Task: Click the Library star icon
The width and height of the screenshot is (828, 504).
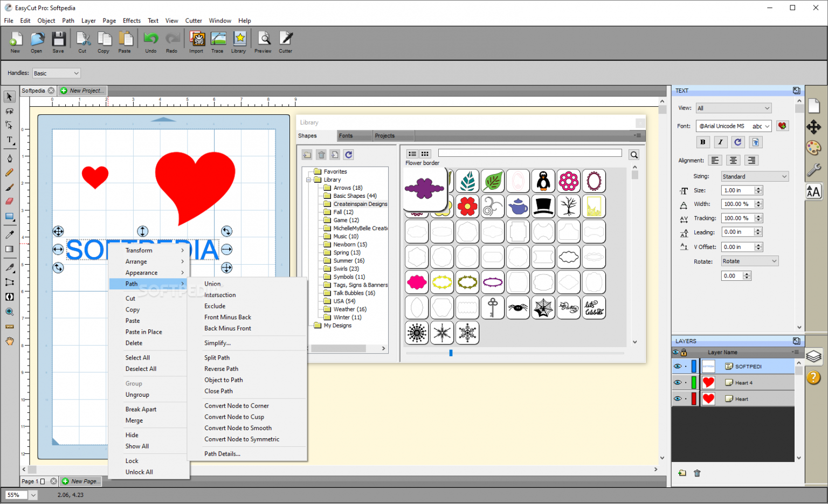Action: click(239, 42)
